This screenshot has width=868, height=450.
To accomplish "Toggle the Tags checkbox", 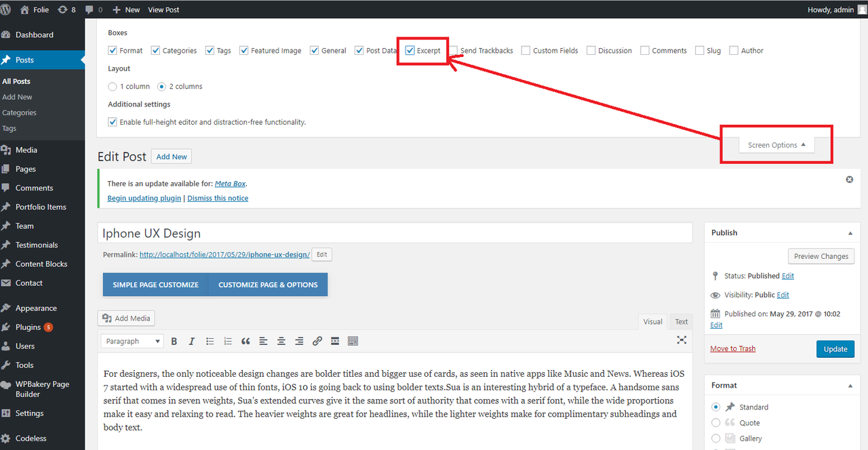I will point(210,50).
